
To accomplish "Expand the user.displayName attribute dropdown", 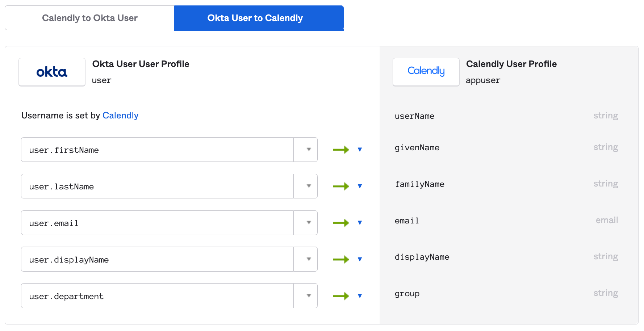I will [x=309, y=259].
